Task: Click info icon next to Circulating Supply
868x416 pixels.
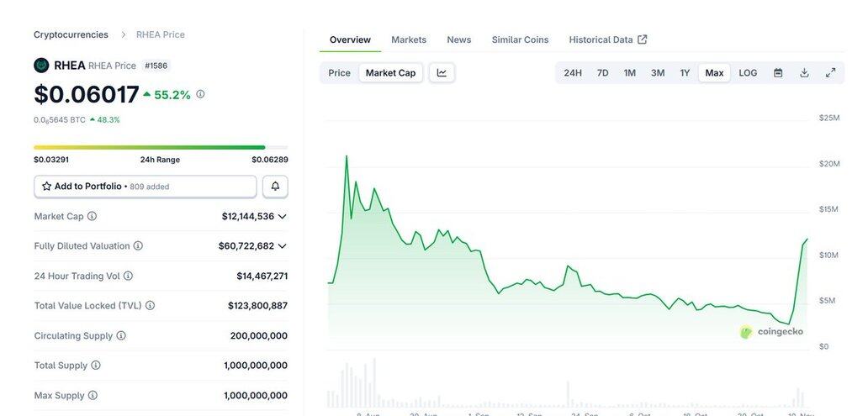Action: [x=121, y=335]
